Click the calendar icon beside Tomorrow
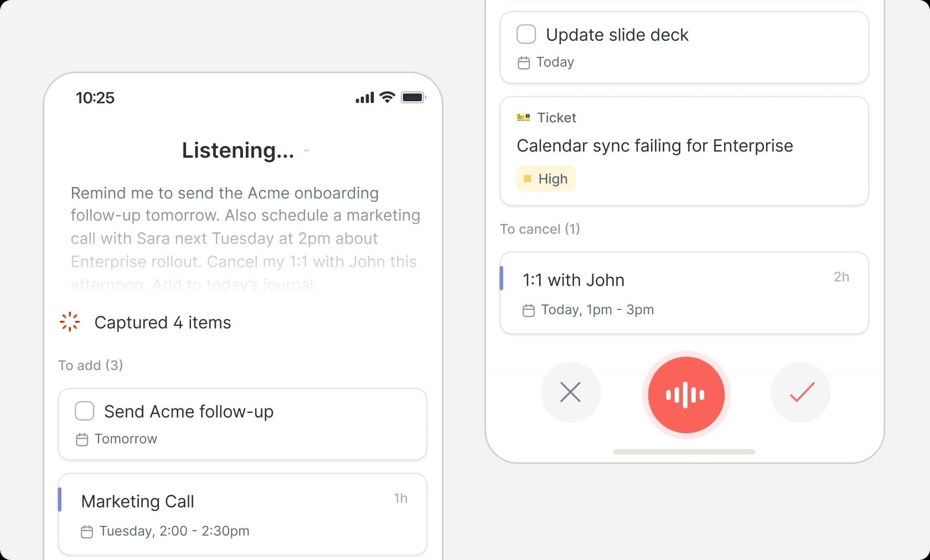The height and width of the screenshot is (560, 930). 82,439
